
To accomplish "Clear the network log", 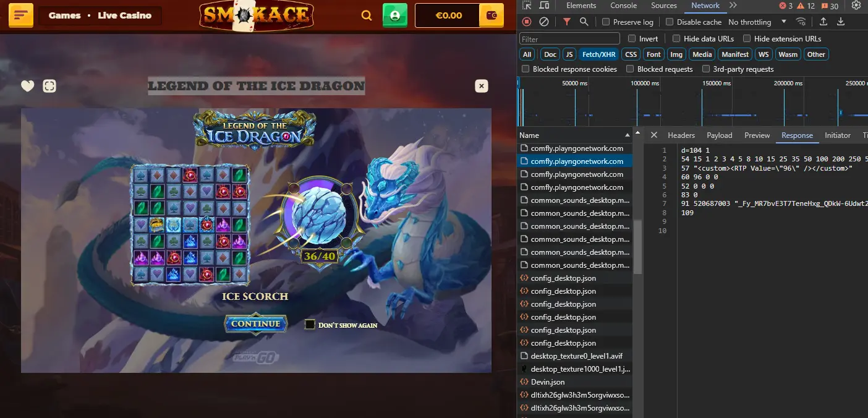I will 544,22.
